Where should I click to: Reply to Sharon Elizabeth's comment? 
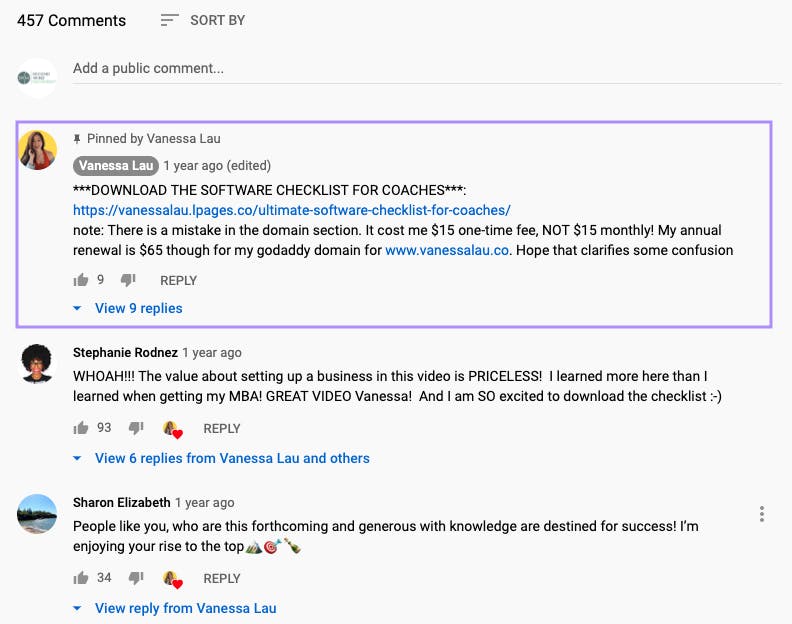222,579
